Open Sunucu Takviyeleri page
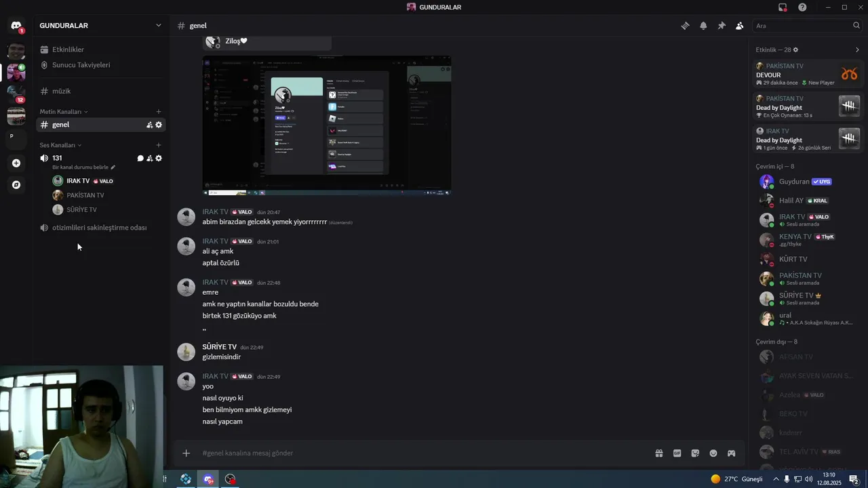Image resolution: width=868 pixels, height=488 pixels. 100,65
